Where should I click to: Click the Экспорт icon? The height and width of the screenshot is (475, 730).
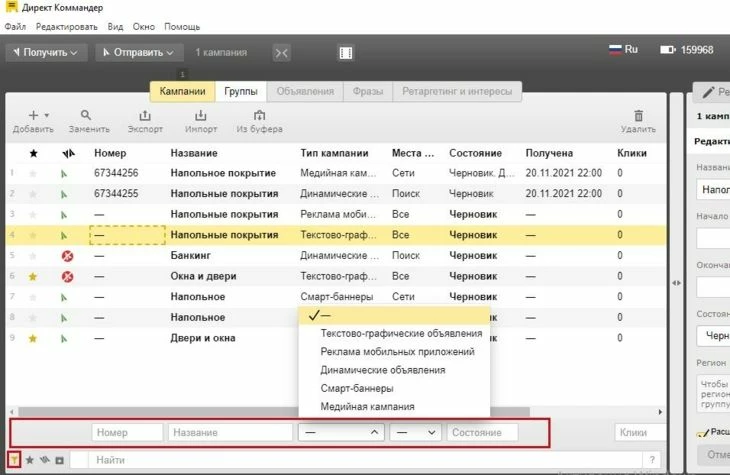(x=145, y=115)
